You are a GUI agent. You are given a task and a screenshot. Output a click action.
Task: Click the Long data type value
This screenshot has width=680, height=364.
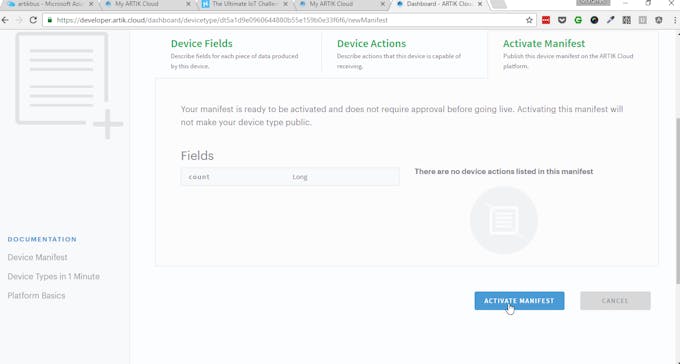click(x=300, y=177)
